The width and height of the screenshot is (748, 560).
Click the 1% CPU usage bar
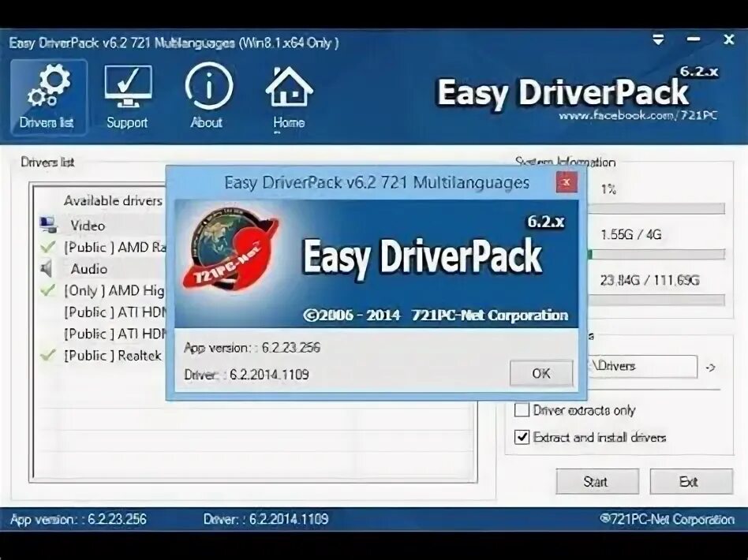click(656, 208)
